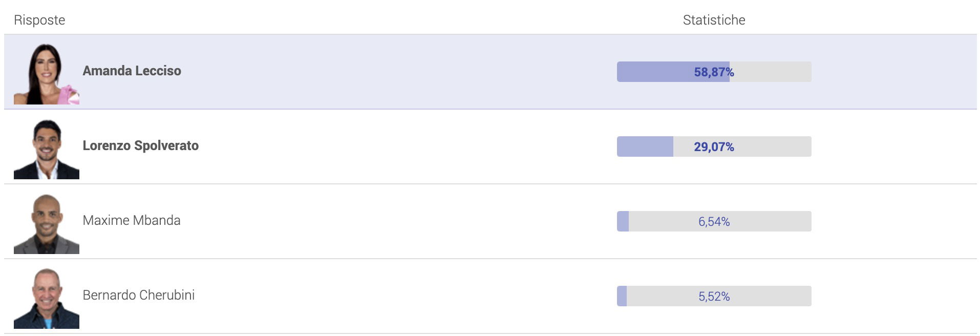Screen dimensions: 980x336
Task: Click the 5,52% progress bar
Action: 714,296
